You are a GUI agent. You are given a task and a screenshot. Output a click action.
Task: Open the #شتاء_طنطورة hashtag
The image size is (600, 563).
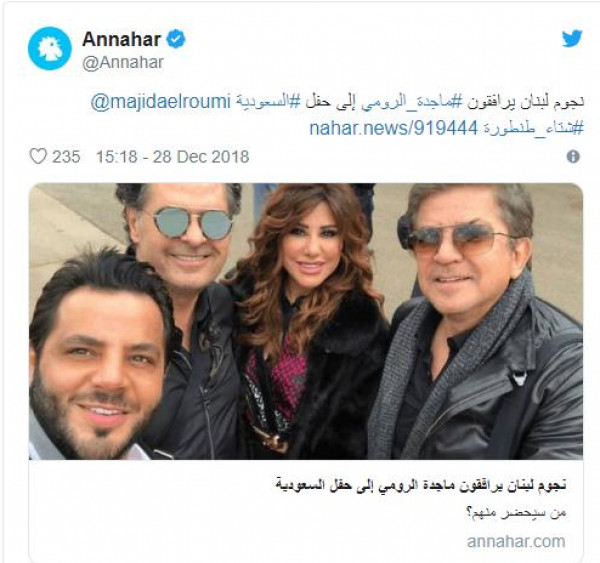(533, 128)
